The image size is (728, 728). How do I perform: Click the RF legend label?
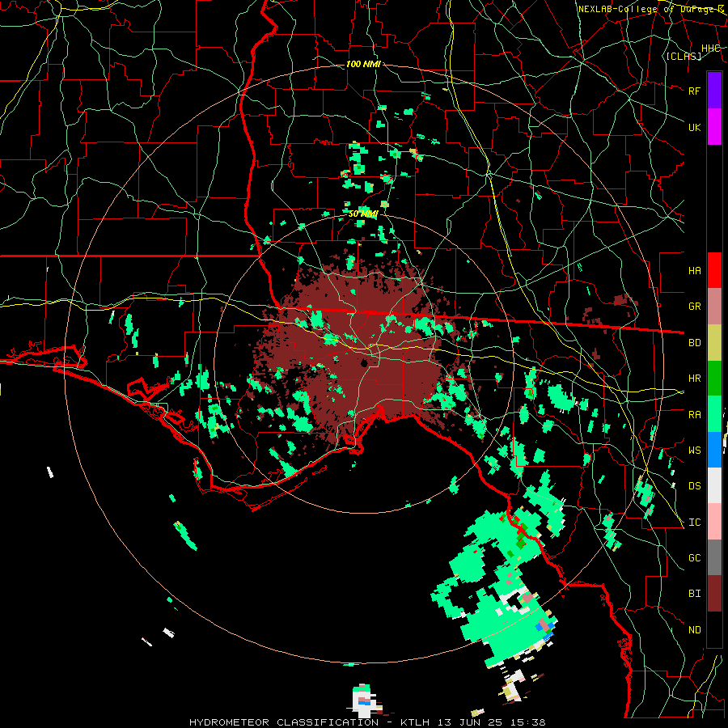pyautogui.click(x=695, y=91)
